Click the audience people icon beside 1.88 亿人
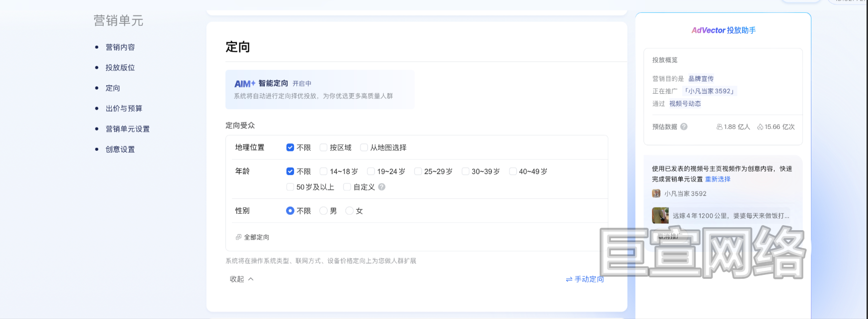Viewport: 868px width, 319px height. click(720, 127)
